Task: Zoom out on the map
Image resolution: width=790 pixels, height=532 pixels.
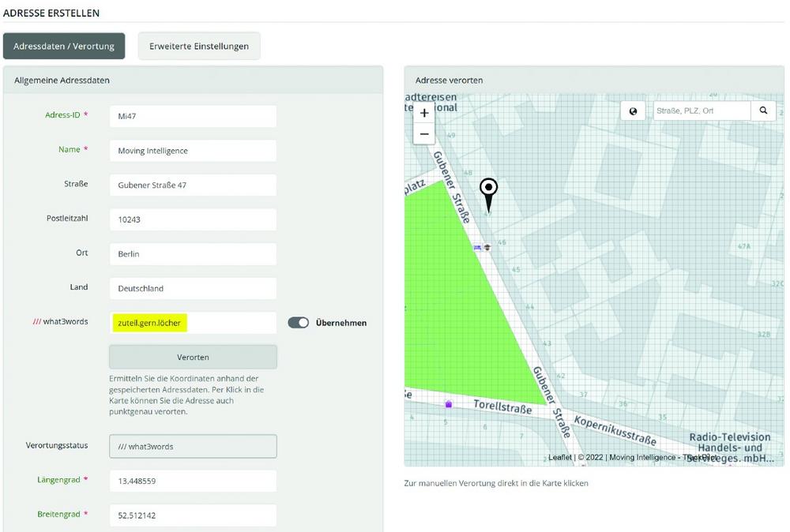Action: (x=424, y=133)
